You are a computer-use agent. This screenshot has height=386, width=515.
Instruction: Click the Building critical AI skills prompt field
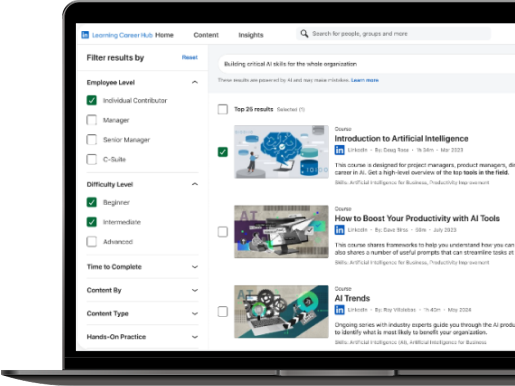(367, 64)
